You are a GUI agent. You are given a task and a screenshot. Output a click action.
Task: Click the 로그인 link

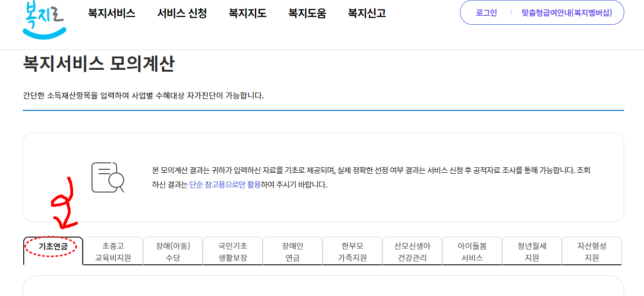[486, 13]
